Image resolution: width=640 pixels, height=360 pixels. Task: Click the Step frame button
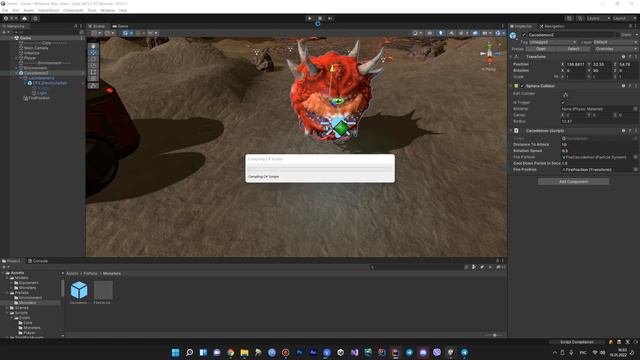coord(330,18)
